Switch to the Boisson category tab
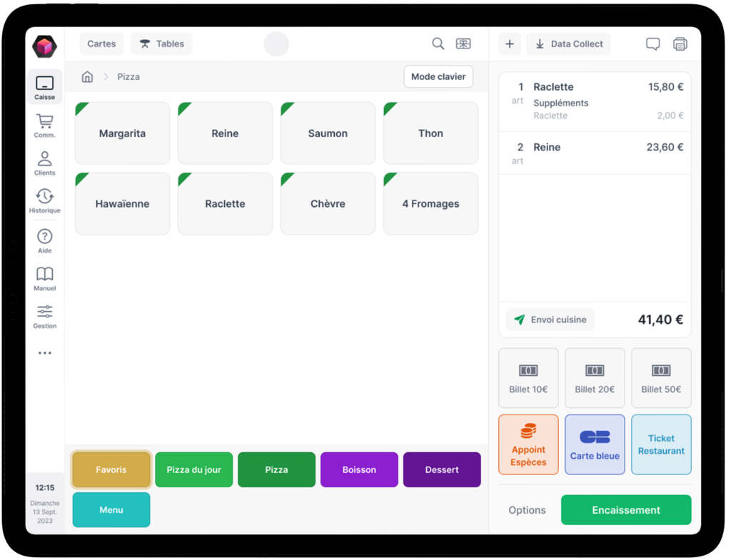731x560 pixels. [359, 469]
